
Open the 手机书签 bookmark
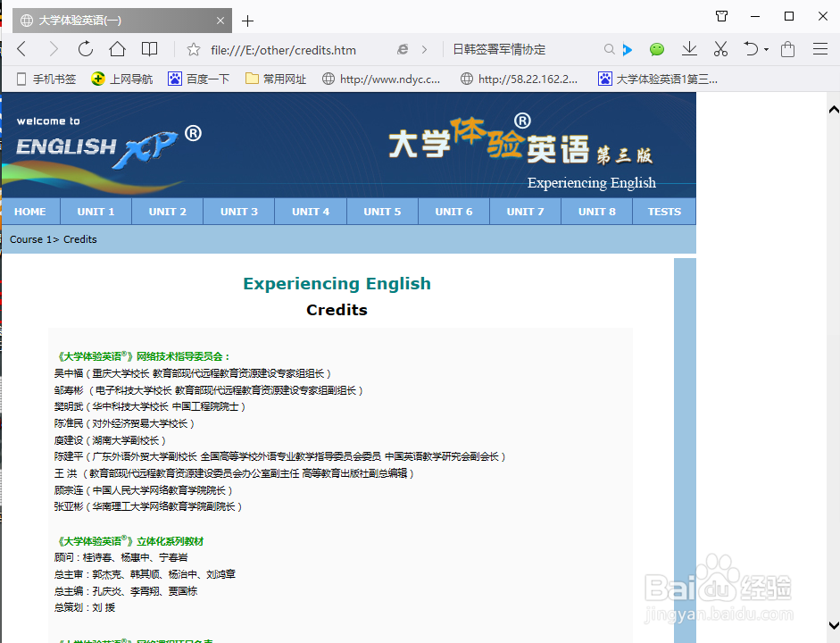pos(46,79)
